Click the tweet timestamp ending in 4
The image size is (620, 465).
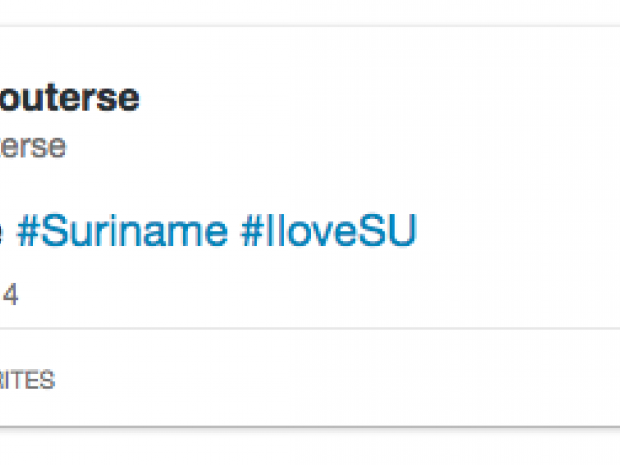pyautogui.click(x=10, y=295)
